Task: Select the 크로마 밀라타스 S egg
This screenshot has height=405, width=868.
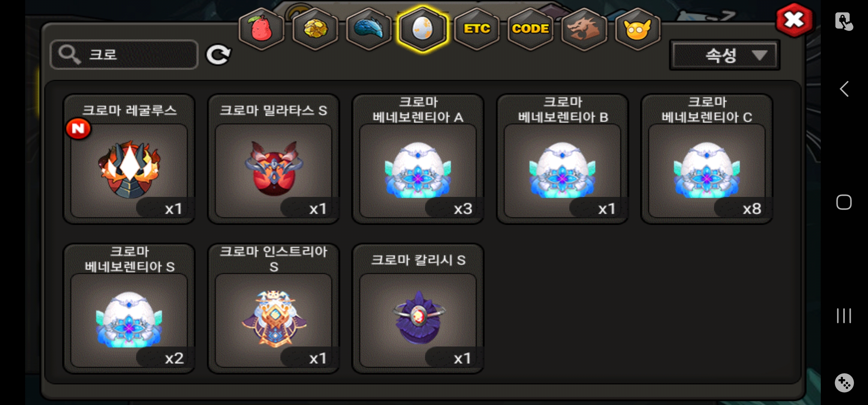Action: coord(273,159)
